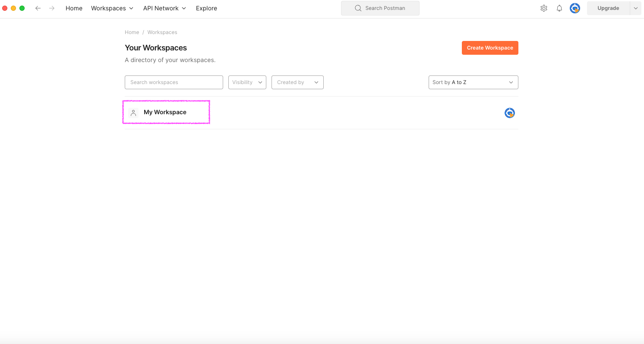
Task: Open notifications bell icon
Action: pos(559,8)
